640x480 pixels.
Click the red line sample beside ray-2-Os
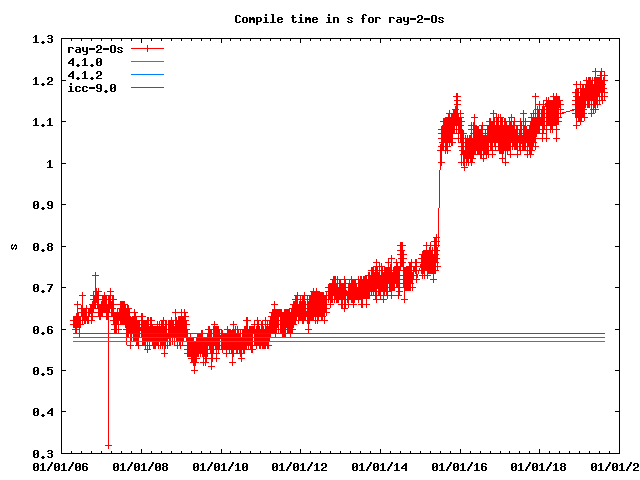[146, 49]
